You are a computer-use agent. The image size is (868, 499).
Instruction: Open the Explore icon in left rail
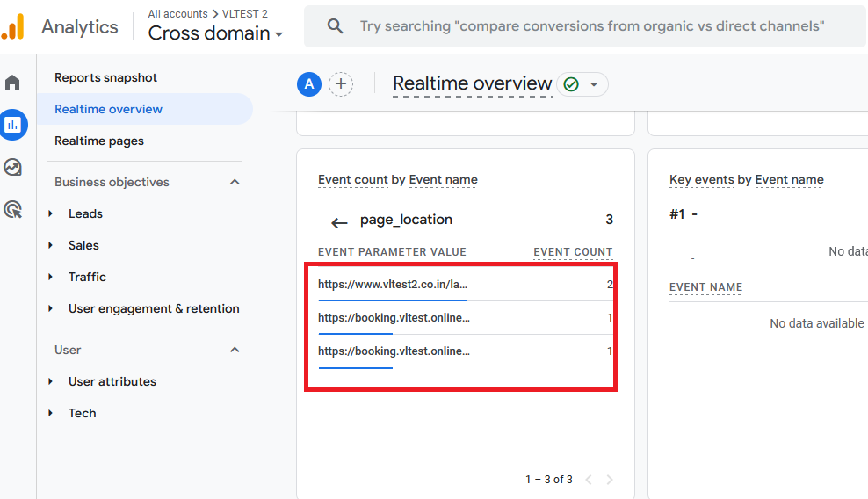click(x=13, y=167)
